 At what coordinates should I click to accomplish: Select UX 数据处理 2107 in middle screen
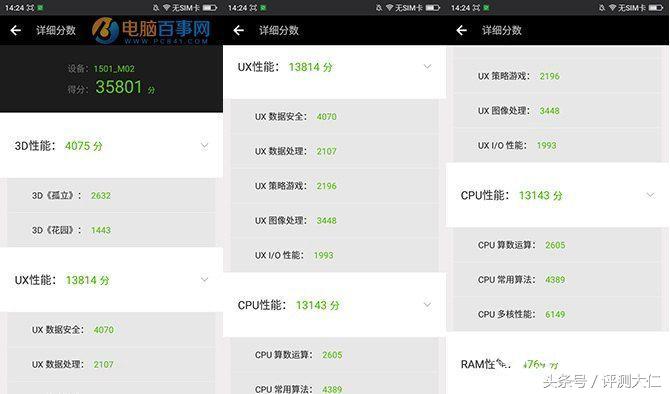335,151
